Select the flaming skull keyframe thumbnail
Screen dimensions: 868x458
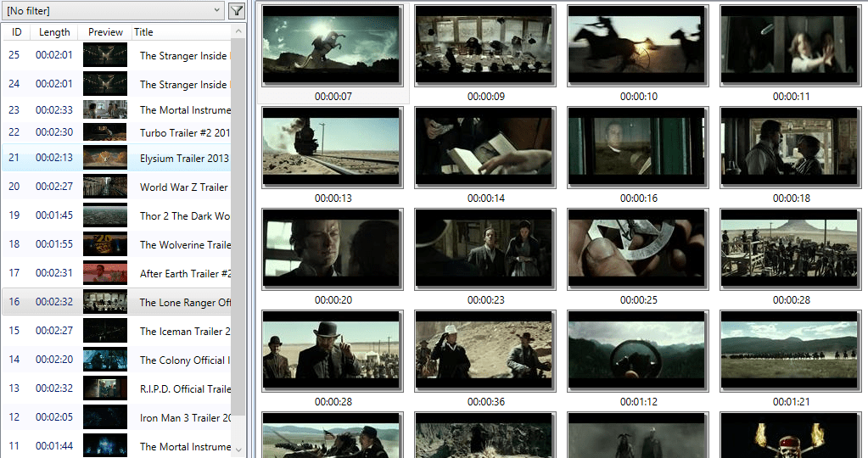point(791,435)
